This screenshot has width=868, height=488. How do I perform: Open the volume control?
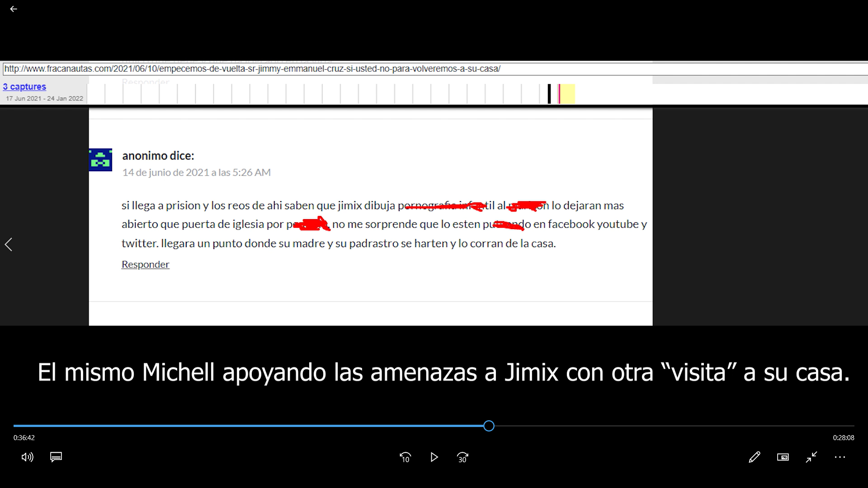coord(27,457)
